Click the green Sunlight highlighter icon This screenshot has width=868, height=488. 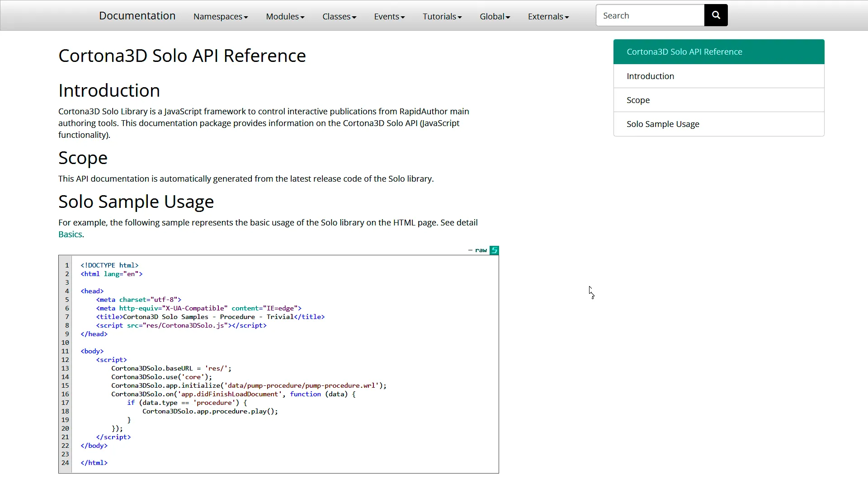[x=494, y=250]
